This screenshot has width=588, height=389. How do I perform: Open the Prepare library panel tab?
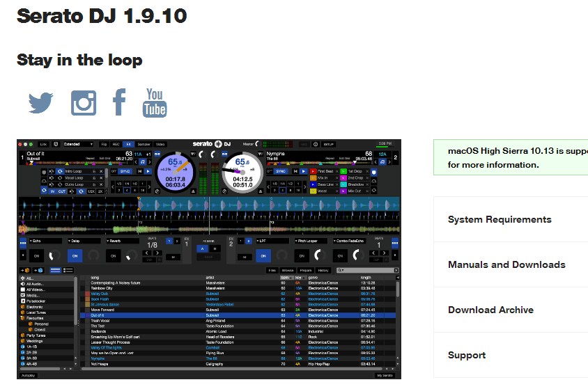tap(306, 270)
